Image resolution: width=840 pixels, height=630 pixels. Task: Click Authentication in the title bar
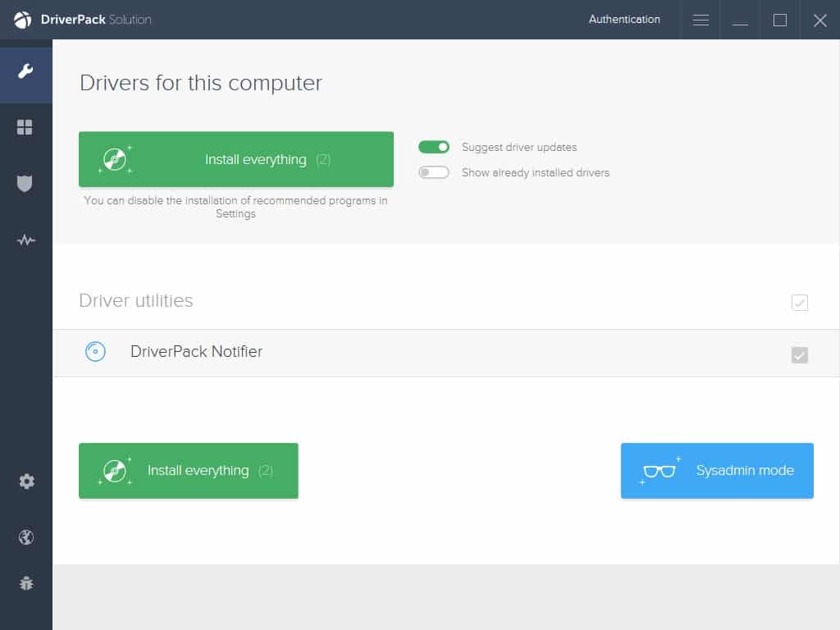point(624,20)
